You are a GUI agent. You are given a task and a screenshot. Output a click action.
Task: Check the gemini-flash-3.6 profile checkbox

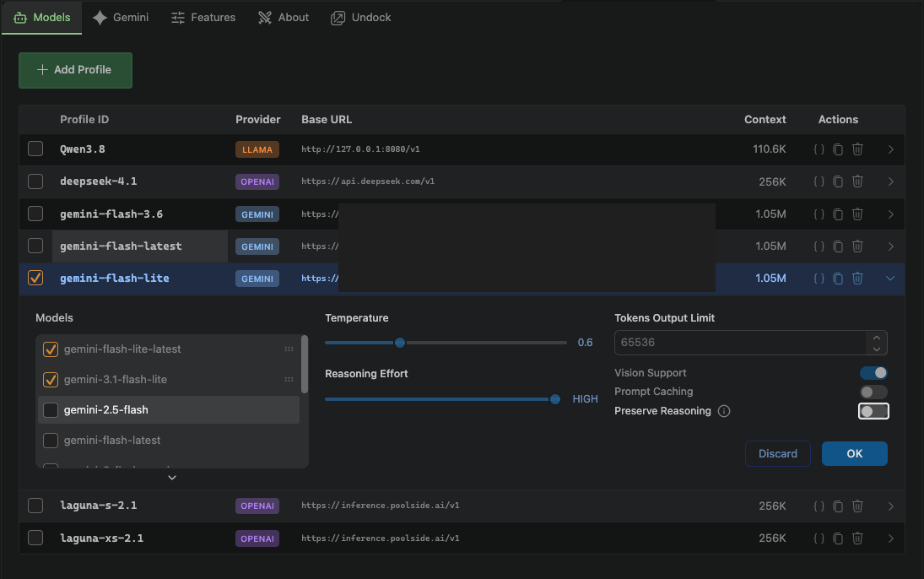(35, 214)
